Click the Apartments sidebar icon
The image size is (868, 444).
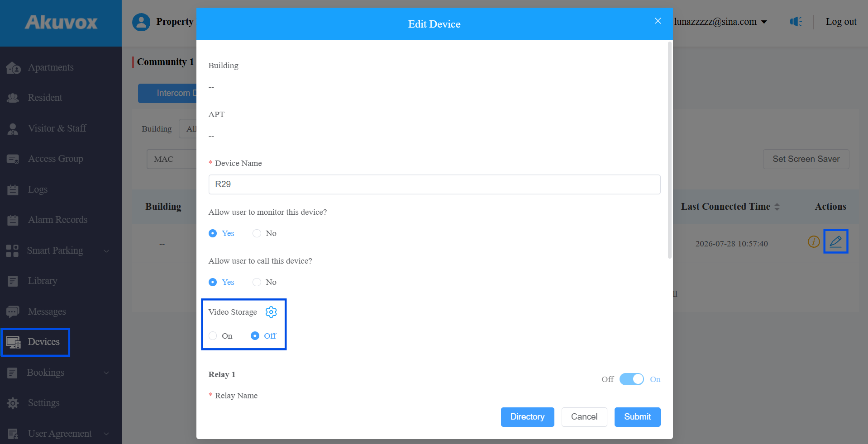pyautogui.click(x=14, y=68)
